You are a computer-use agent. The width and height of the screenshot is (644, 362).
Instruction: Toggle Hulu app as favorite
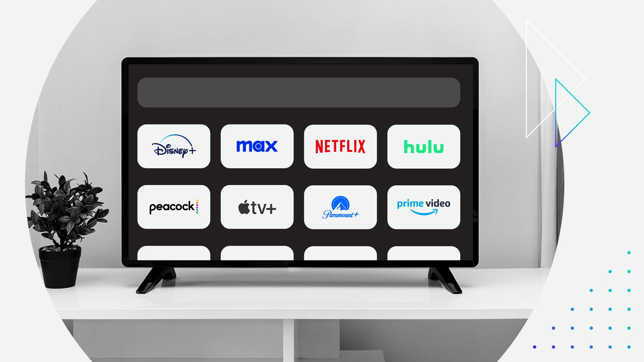424,146
